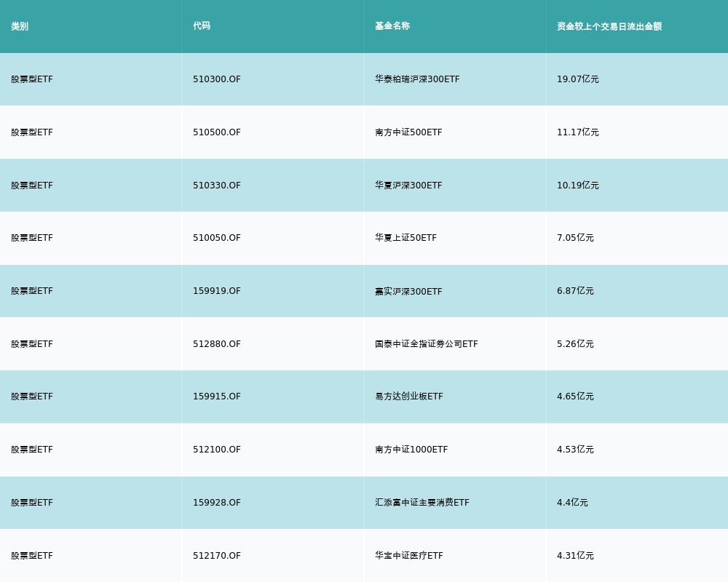Screen dimensions: 728x582
Task: Select code 510330.OF
Action: (217, 186)
